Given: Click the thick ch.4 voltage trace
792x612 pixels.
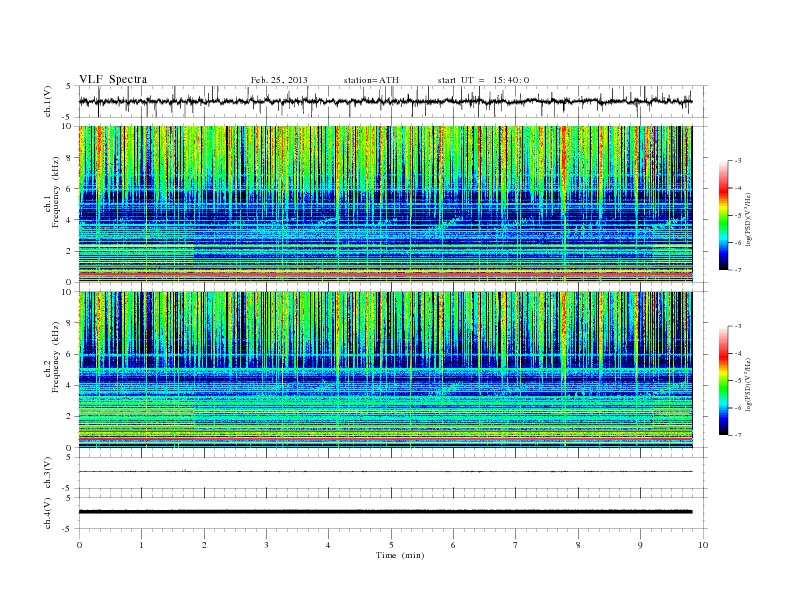Looking at the screenshot, I should 385,512.
